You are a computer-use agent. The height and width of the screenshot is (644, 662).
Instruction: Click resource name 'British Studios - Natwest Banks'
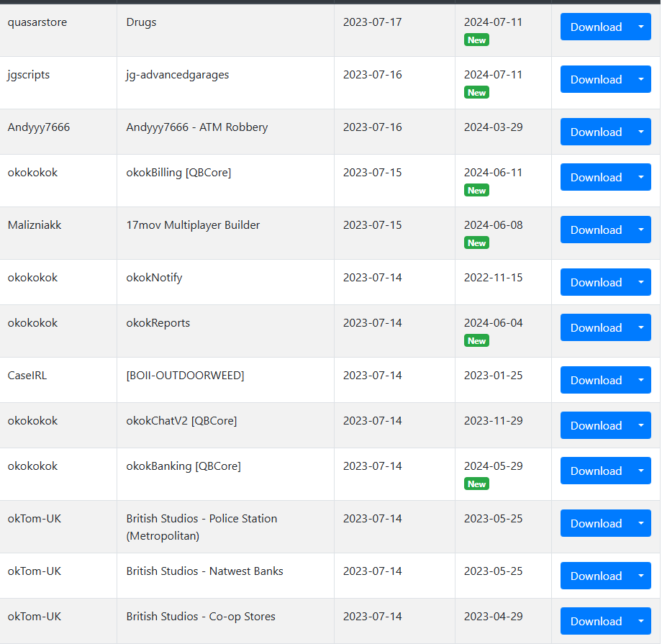205,571
